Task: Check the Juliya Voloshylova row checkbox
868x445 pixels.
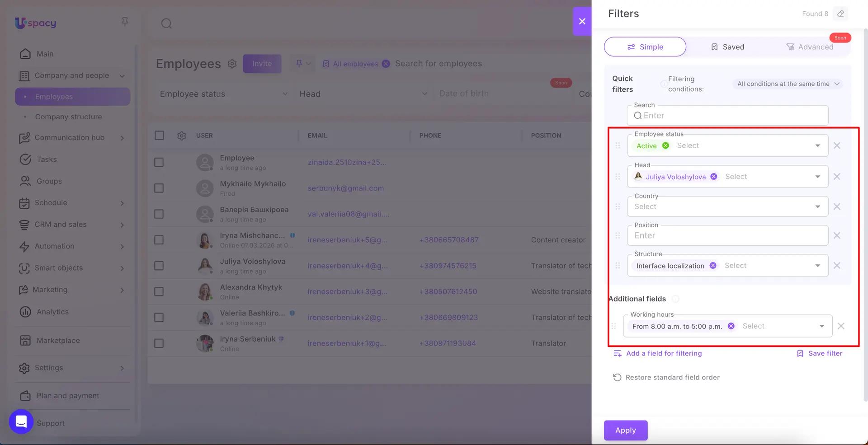Action: pyautogui.click(x=159, y=266)
